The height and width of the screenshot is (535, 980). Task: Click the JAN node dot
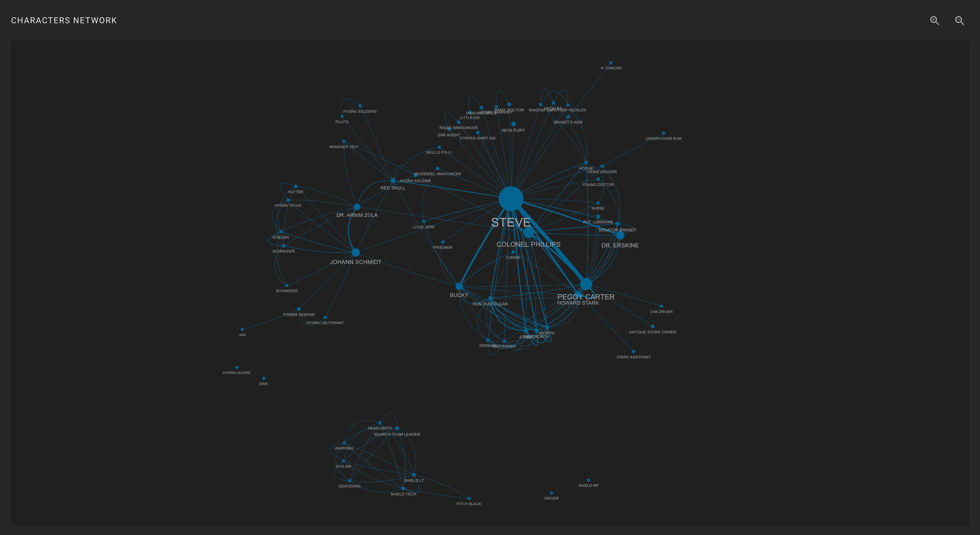pyautogui.click(x=242, y=330)
